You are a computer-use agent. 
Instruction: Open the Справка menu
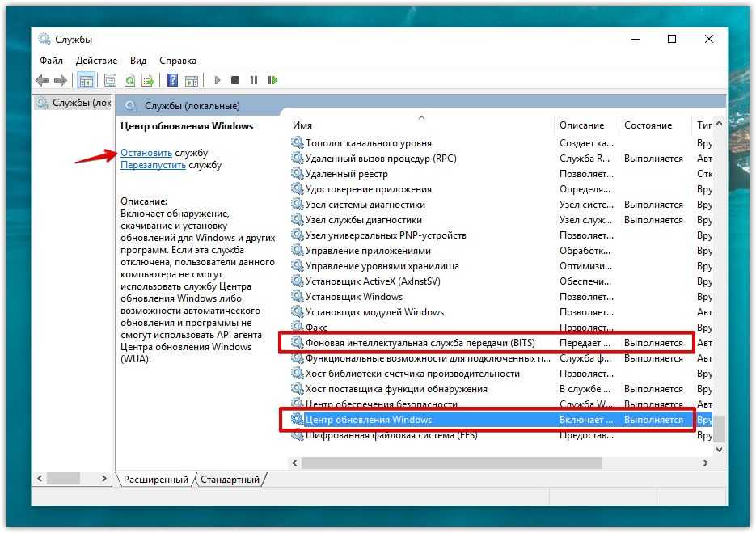pyautogui.click(x=177, y=61)
